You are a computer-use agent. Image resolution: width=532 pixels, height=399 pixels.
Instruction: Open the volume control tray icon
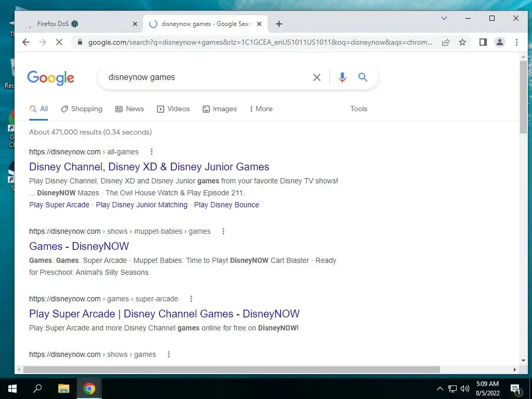(x=465, y=389)
